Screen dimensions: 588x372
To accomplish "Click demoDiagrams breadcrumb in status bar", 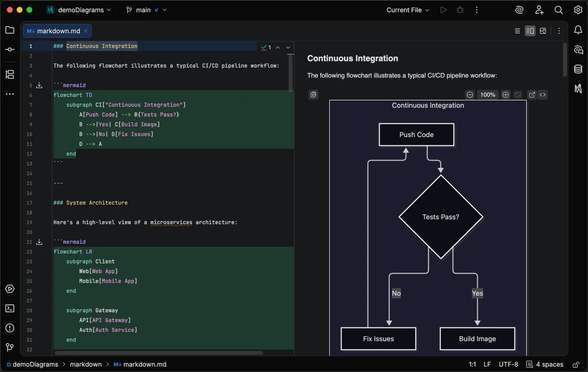I will [32, 364].
